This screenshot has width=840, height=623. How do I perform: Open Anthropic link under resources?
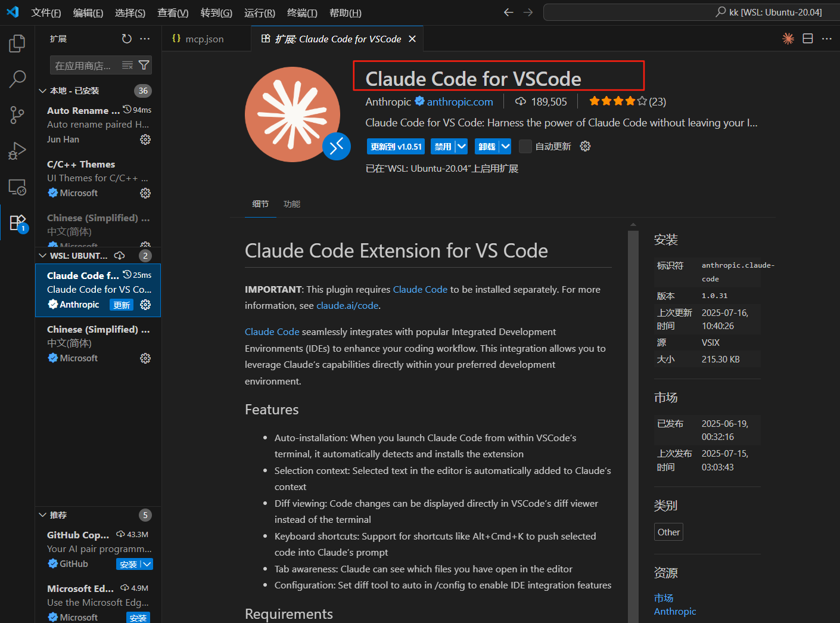coord(675,611)
